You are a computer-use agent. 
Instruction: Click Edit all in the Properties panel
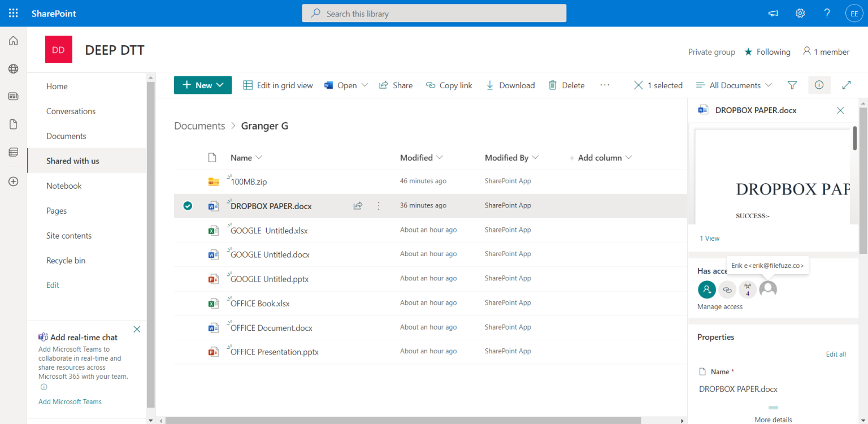[836, 354]
